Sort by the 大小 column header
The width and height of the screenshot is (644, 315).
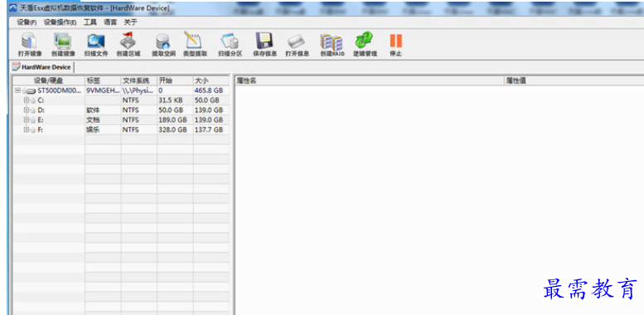pos(211,80)
